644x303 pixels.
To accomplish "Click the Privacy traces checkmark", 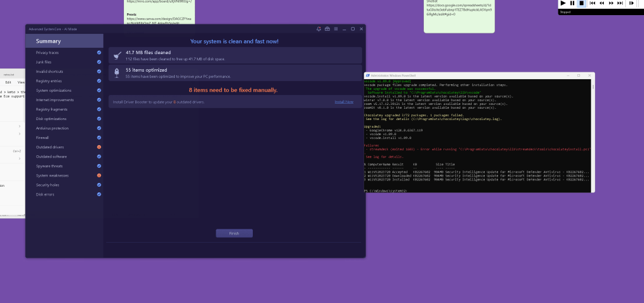I will 99,53.
